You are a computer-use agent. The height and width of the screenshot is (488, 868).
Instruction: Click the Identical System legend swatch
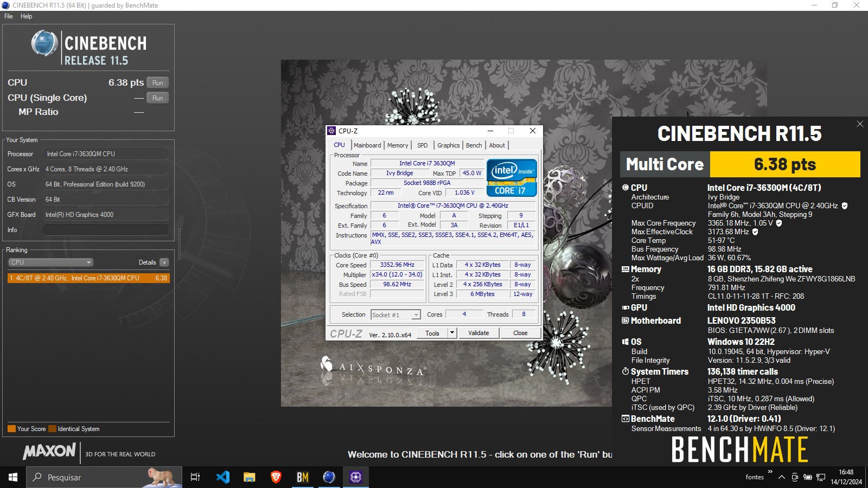click(x=52, y=429)
